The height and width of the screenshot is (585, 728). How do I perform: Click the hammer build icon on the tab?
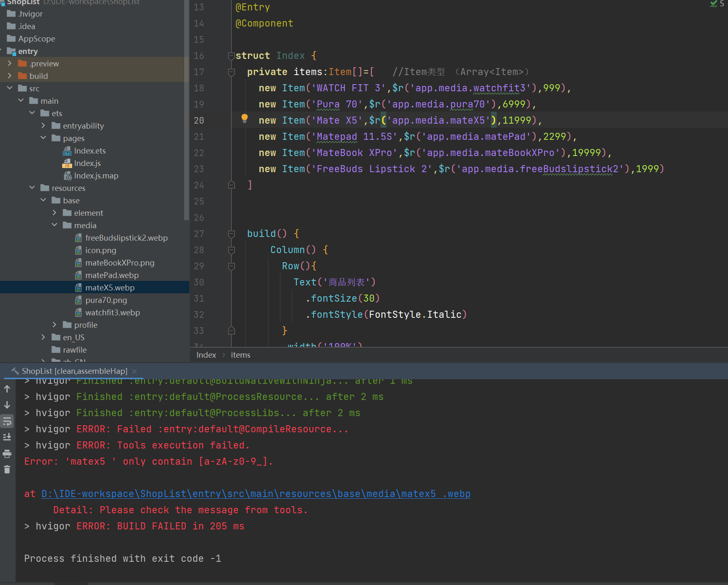[15, 371]
